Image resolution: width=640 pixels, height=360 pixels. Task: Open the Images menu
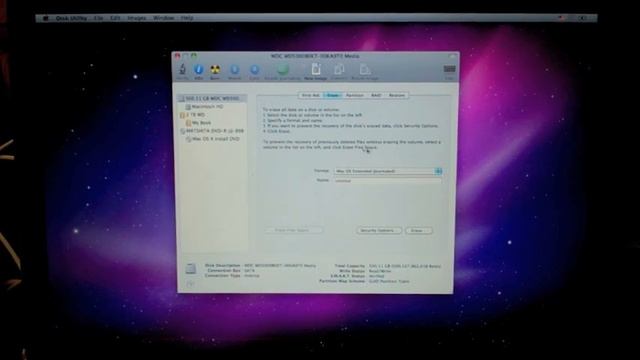click(x=137, y=18)
